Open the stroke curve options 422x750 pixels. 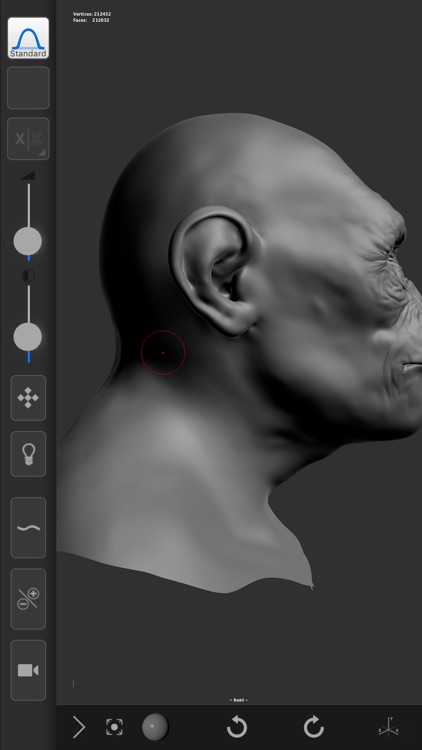pyautogui.click(x=28, y=528)
